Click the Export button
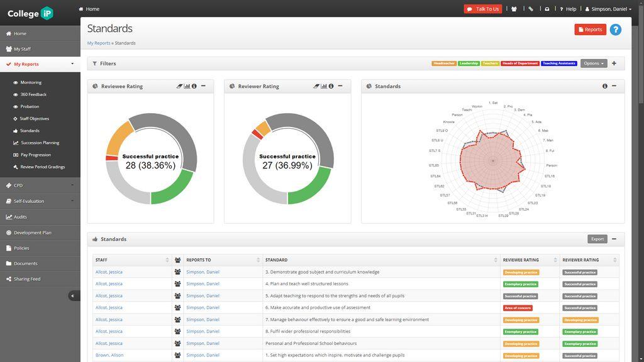The image size is (644, 362). point(597,239)
